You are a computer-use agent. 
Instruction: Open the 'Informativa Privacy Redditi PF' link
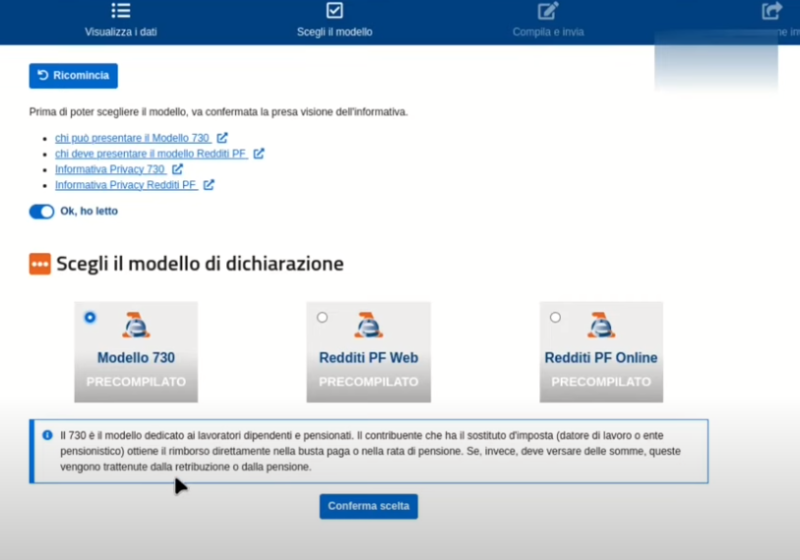(125, 185)
